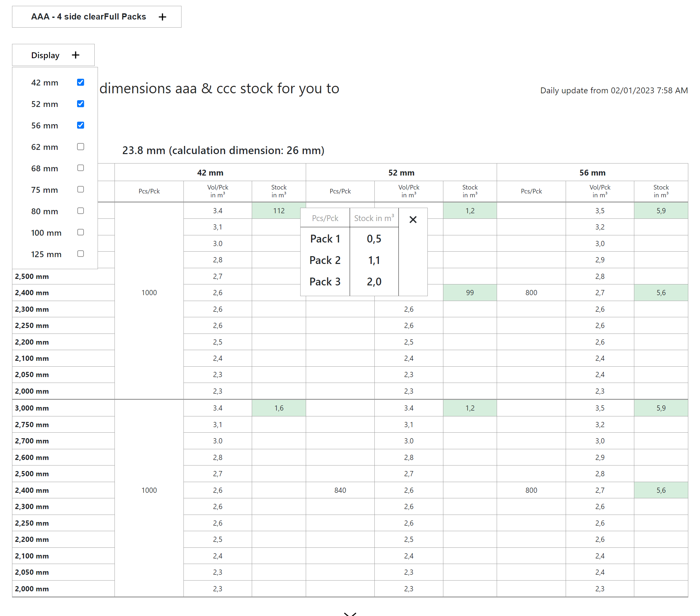The height and width of the screenshot is (616, 700).
Task: Expand the AAA - 4 side clearFull Packs section
Action: pos(162,17)
